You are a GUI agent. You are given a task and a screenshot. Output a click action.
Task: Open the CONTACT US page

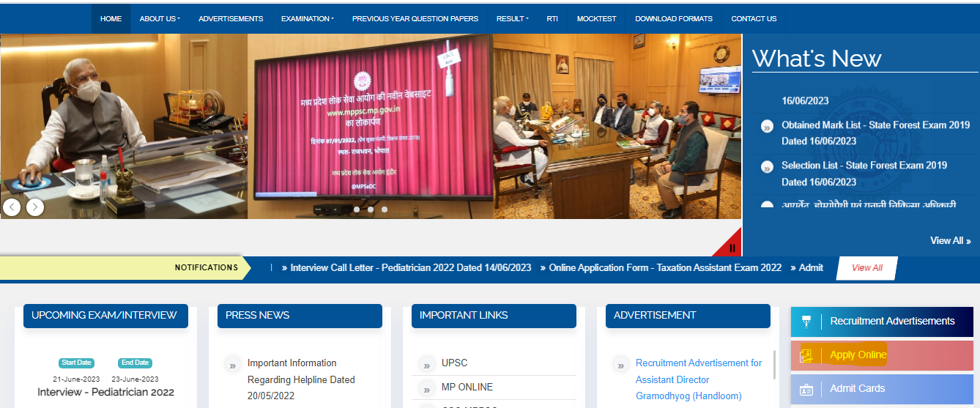point(754,18)
